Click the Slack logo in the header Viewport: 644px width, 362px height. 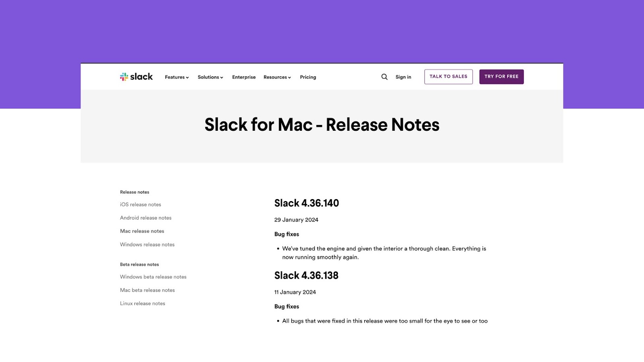(x=136, y=76)
